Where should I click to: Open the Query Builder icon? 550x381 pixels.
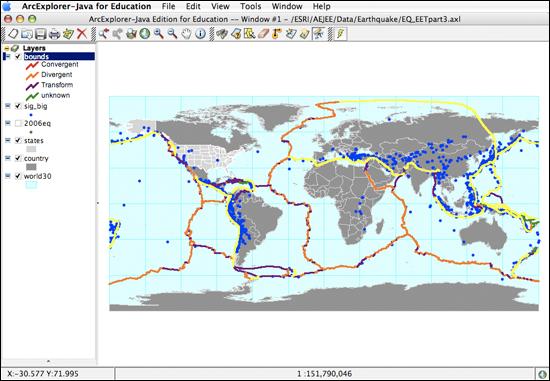click(236, 34)
